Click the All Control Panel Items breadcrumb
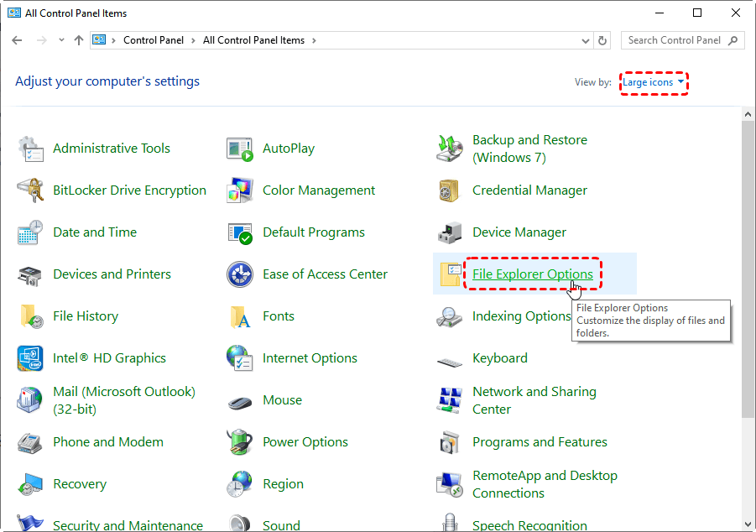The image size is (756, 532). pos(253,40)
